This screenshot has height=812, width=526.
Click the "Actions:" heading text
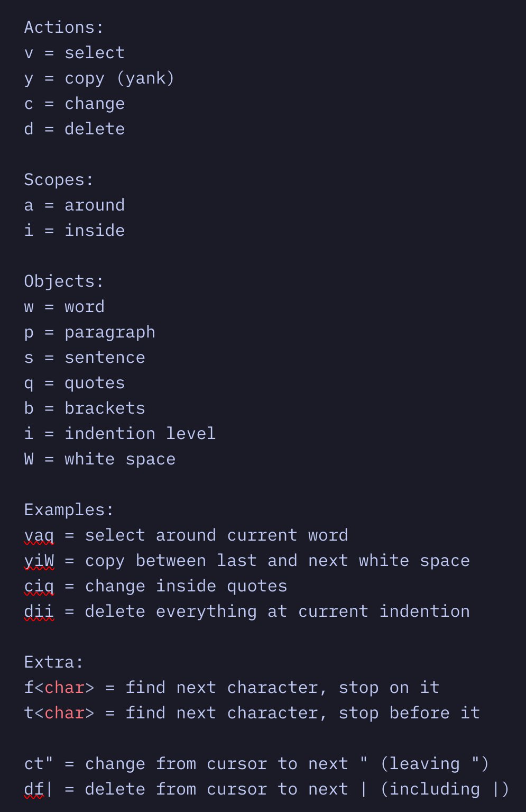tap(63, 27)
